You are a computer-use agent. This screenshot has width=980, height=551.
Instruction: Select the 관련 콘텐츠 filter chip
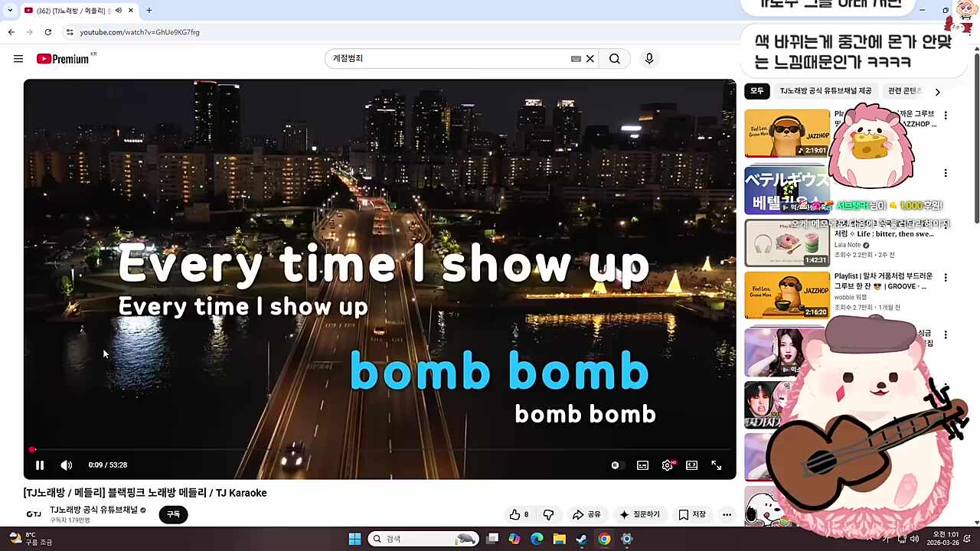904,91
